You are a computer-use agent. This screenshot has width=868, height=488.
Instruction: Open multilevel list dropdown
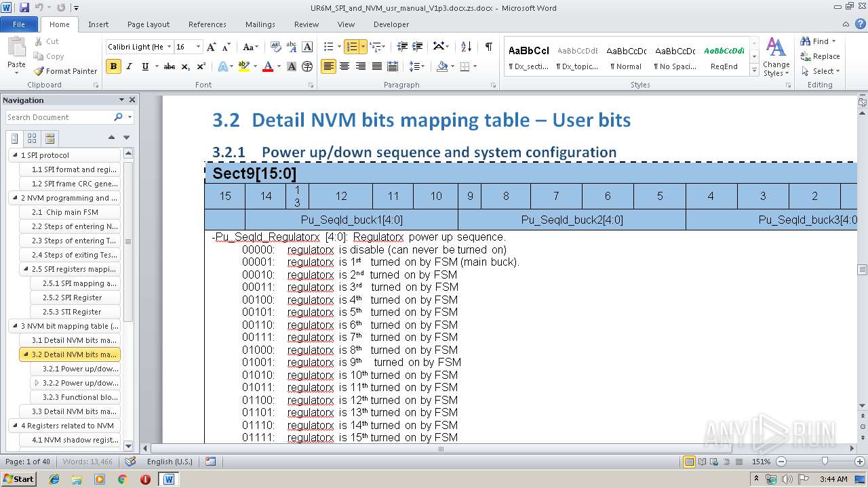pos(378,47)
